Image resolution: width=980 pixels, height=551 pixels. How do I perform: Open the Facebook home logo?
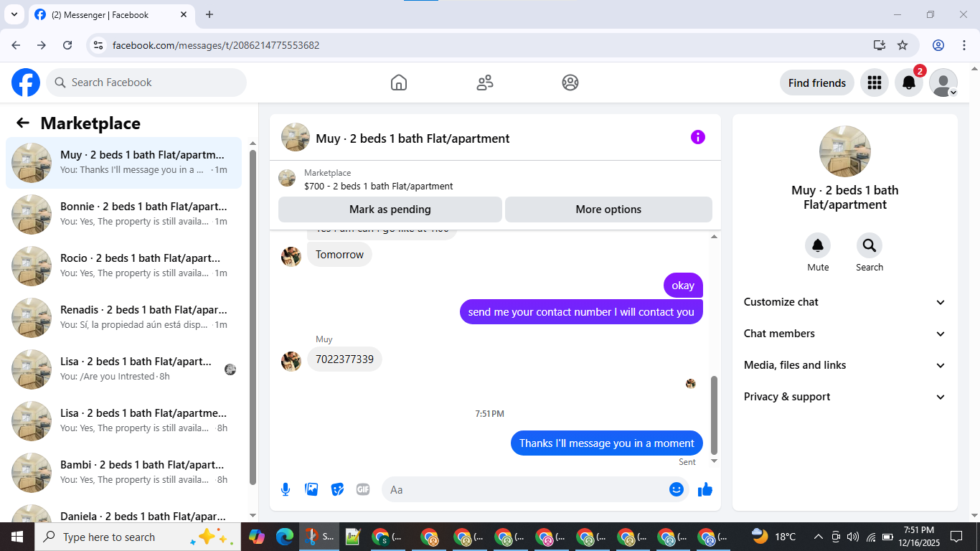pos(26,83)
